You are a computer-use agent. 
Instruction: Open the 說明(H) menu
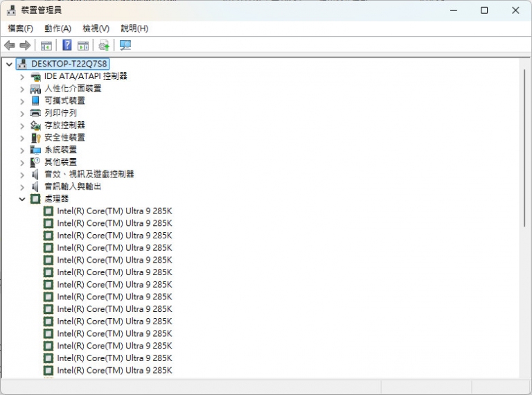(x=134, y=28)
